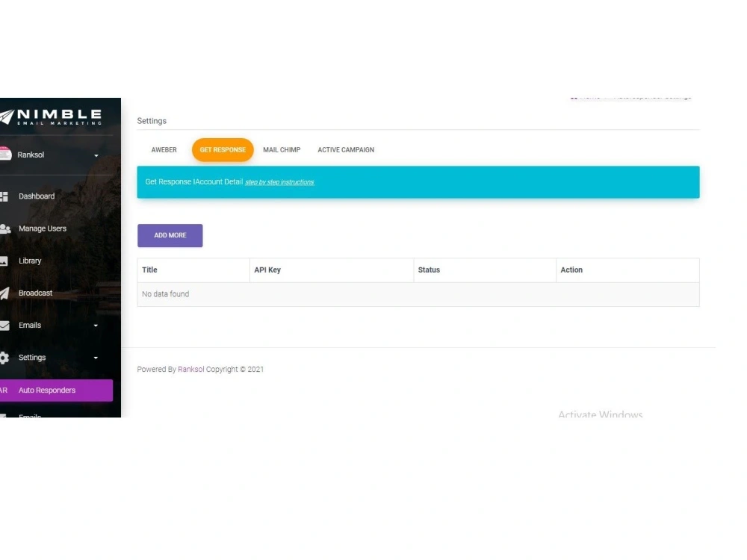Click the Ranksol username label
Image resolution: width=747 pixels, height=560 pixels.
point(31,155)
